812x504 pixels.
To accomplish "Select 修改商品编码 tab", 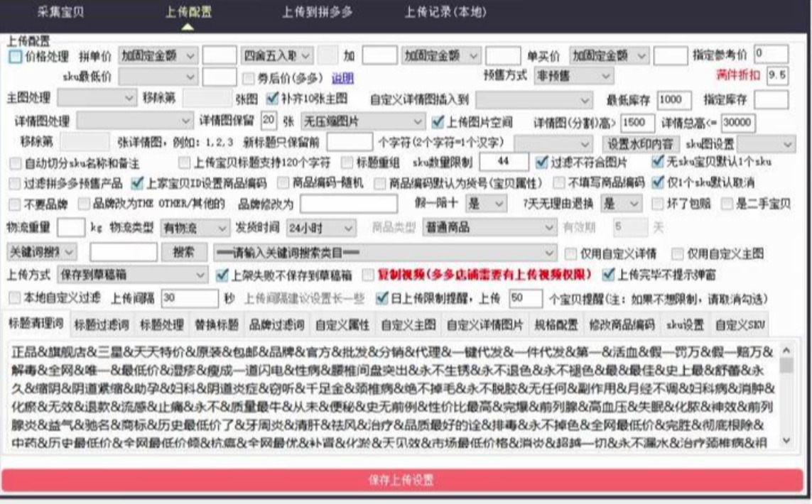I will [622, 325].
